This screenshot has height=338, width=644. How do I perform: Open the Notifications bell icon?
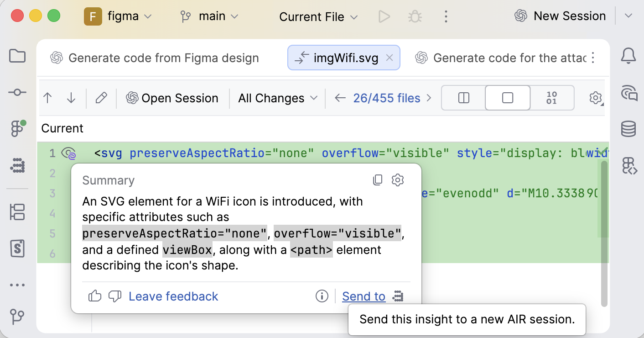pyautogui.click(x=629, y=56)
